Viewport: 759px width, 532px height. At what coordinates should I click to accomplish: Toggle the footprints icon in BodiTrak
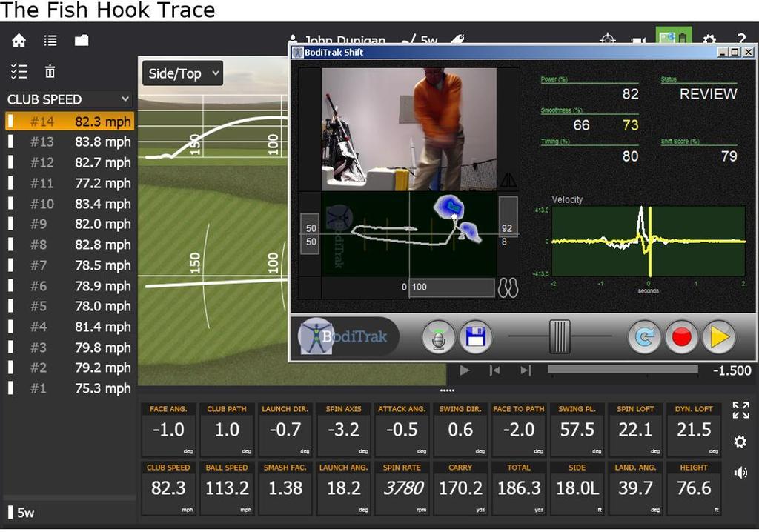click(x=508, y=287)
